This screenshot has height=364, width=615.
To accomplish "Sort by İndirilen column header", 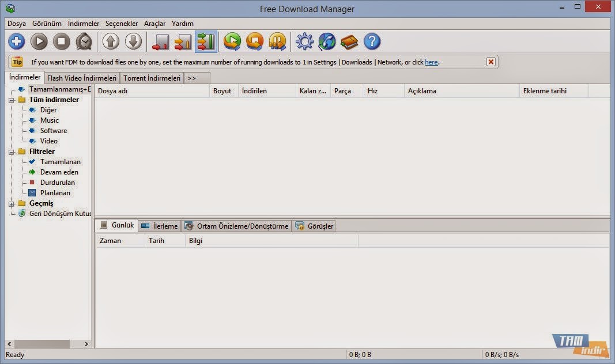I will point(267,91).
